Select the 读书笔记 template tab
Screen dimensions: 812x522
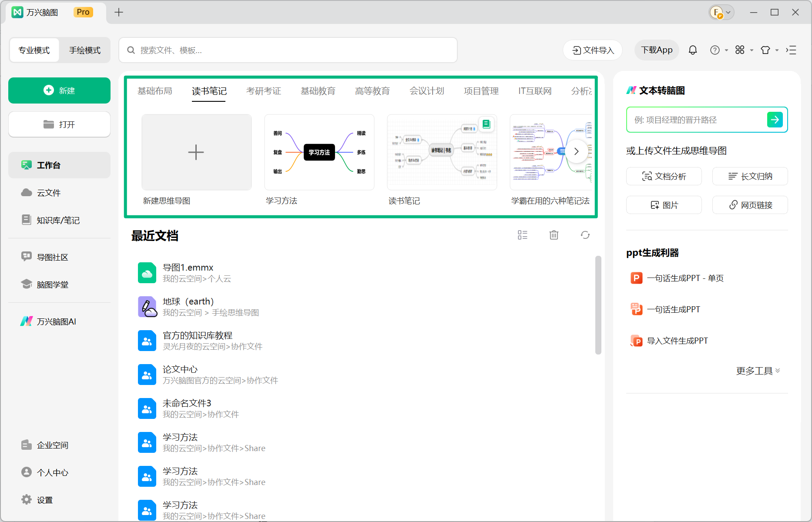[209, 91]
